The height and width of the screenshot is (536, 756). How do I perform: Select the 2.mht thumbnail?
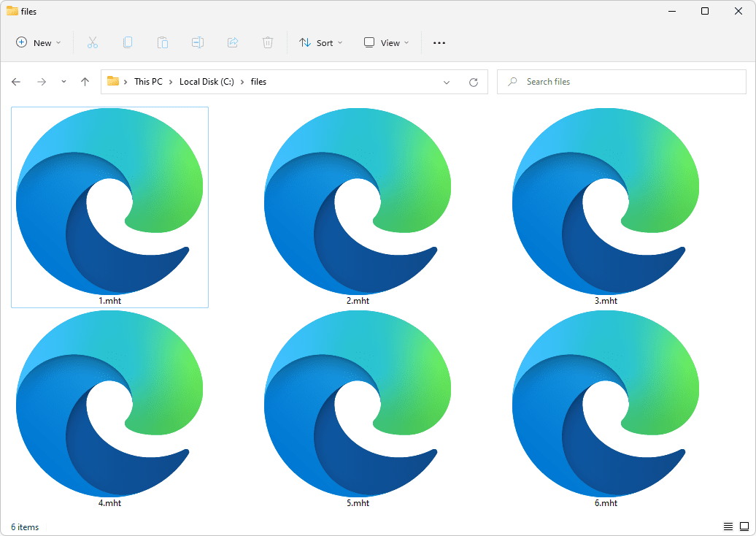pyautogui.click(x=358, y=201)
